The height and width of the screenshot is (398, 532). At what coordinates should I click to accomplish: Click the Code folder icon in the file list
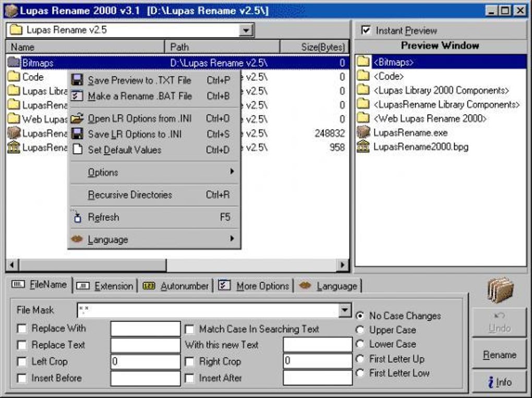(x=14, y=77)
